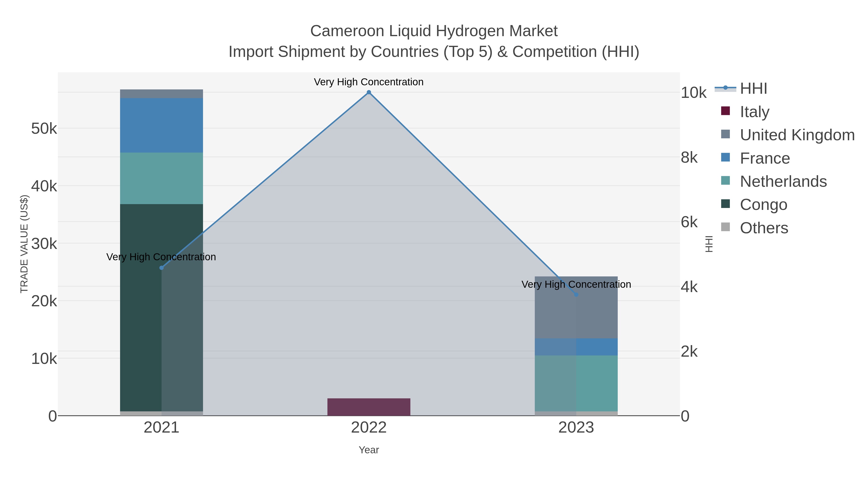Click the France color swatch in legend
868x488 pixels.
(x=726, y=157)
